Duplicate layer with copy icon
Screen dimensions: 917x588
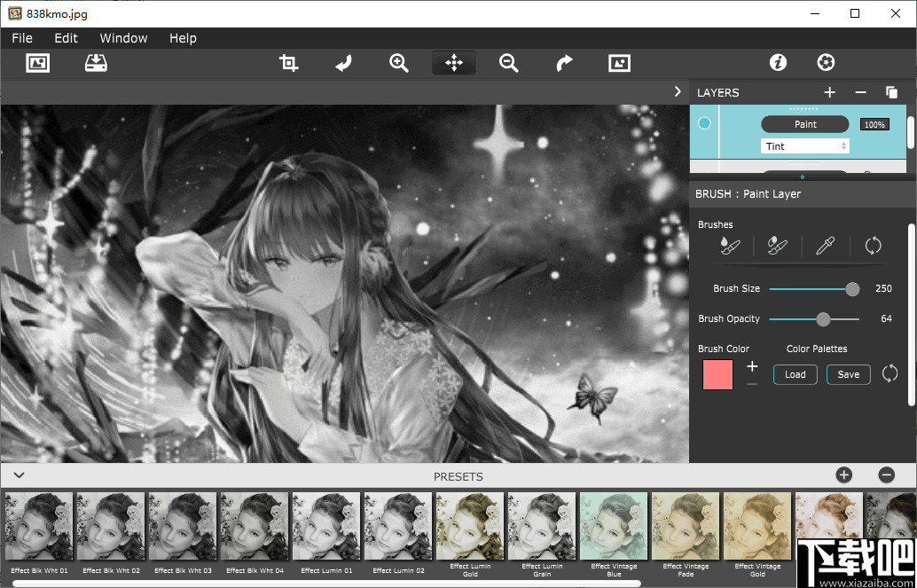pyautogui.click(x=892, y=92)
